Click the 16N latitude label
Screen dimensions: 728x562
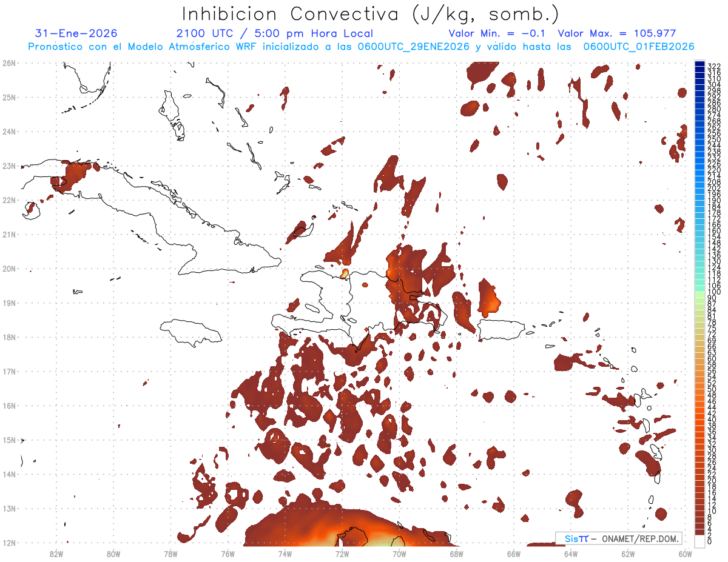[x=9, y=406]
